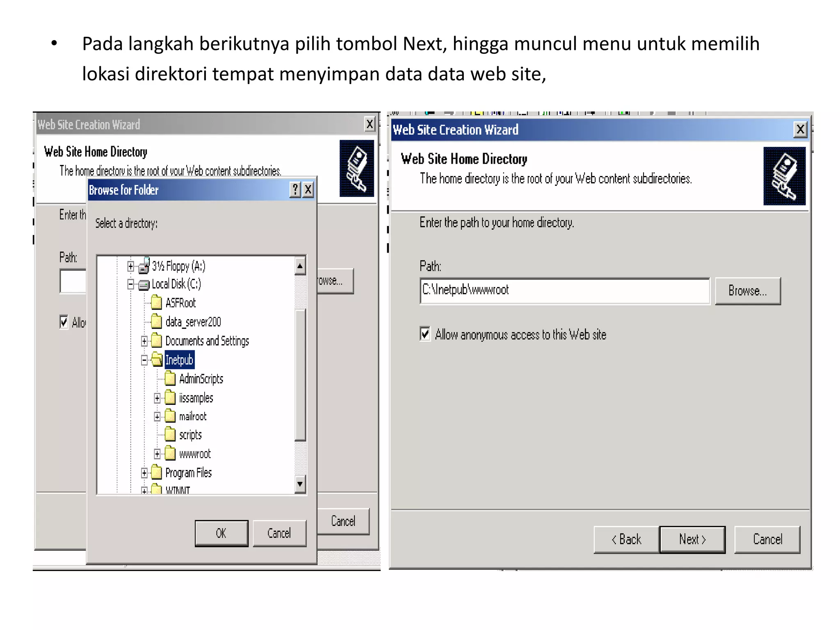840x630 pixels.
Task: Select the highlighted Inetpub folder name
Action: pyautogui.click(x=179, y=360)
